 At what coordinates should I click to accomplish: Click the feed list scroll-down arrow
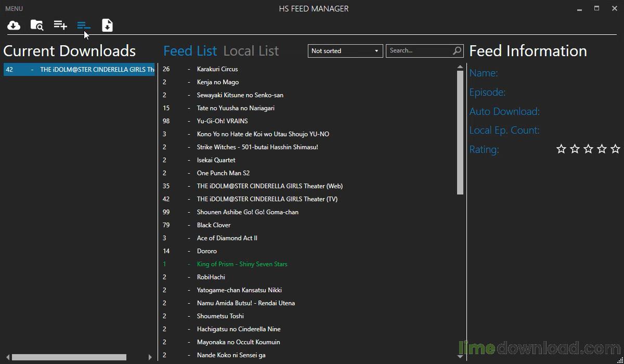pyautogui.click(x=460, y=356)
